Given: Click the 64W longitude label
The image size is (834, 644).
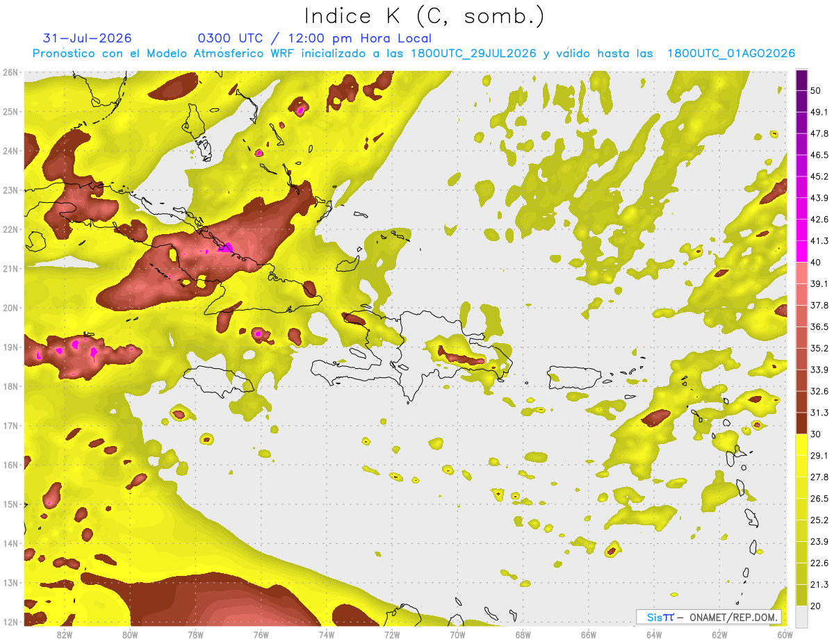Looking at the screenshot, I should (x=654, y=634).
